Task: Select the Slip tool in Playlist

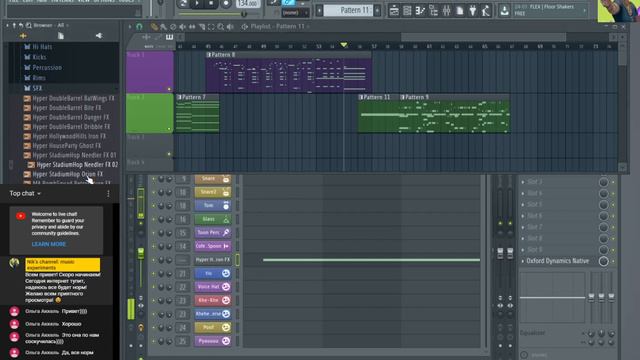Action: coord(192,27)
